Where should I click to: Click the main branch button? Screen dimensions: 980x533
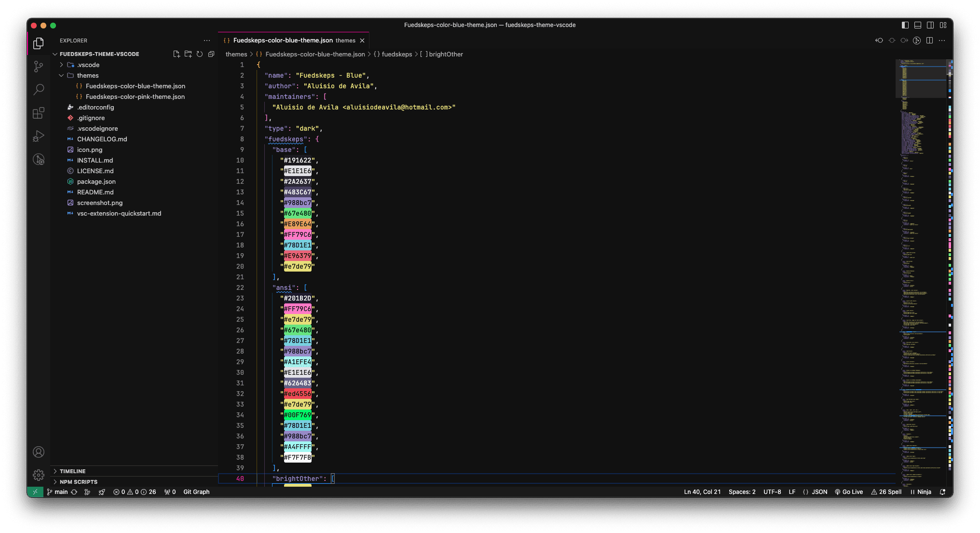57,492
